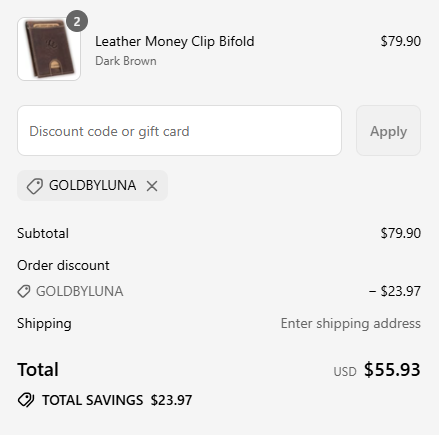Click the Total Savings tags icon
This screenshot has width=439, height=435.
point(26,400)
